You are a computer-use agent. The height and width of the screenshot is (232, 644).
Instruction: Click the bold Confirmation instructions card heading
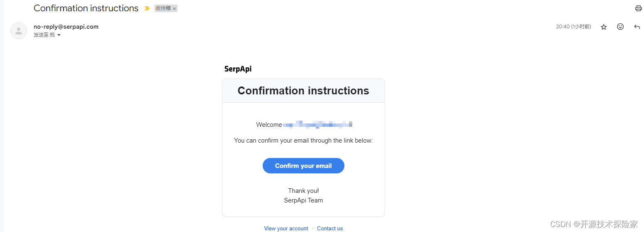[x=303, y=91]
